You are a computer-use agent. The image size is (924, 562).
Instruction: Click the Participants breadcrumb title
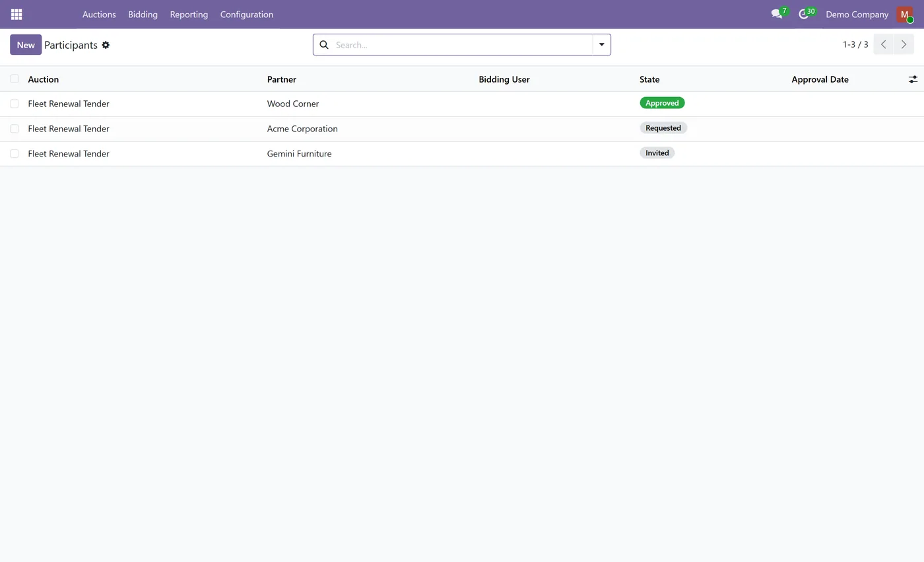coord(71,45)
